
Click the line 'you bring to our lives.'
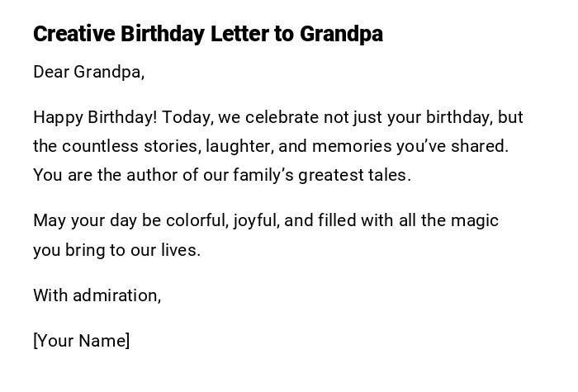(x=116, y=250)
